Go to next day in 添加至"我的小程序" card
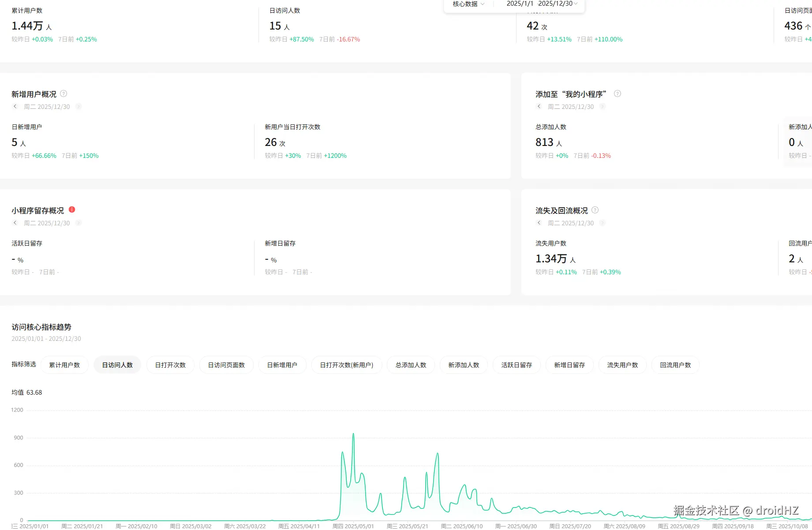812x530 pixels. point(602,107)
